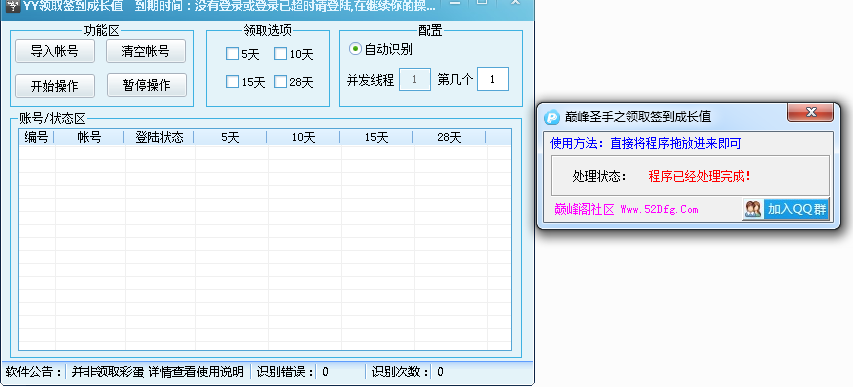Tick the 15天 checkbox
Viewport: 853px width, 387px height.
pyautogui.click(x=232, y=82)
